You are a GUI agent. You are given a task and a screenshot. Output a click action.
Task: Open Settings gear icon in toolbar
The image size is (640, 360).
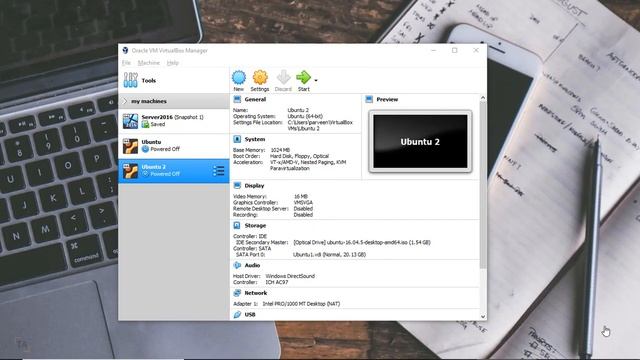260,78
